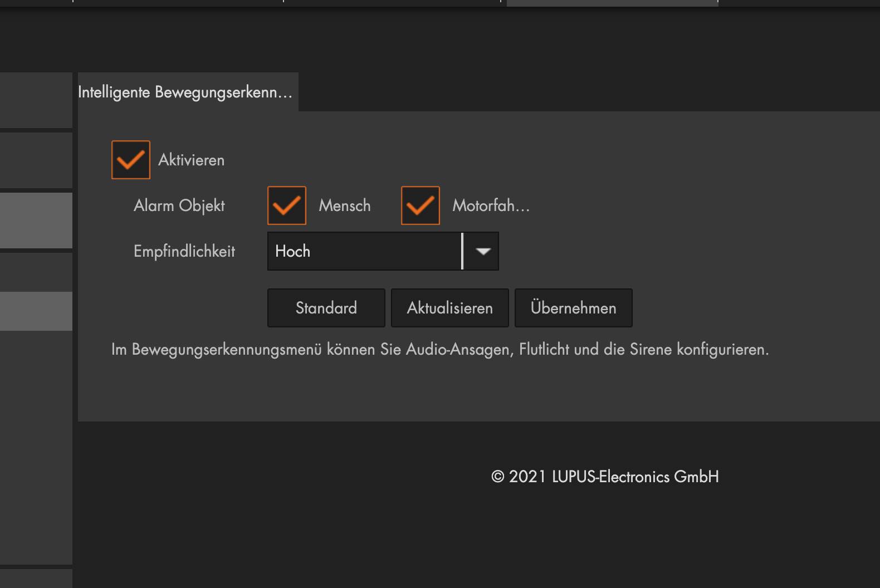This screenshot has width=880, height=588.
Task: Click the Mensch label
Action: (344, 205)
